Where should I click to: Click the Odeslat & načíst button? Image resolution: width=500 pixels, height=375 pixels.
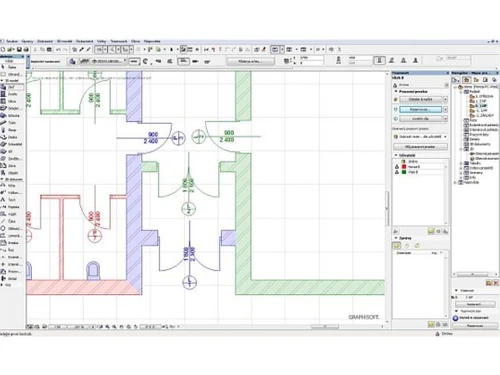[420, 99]
